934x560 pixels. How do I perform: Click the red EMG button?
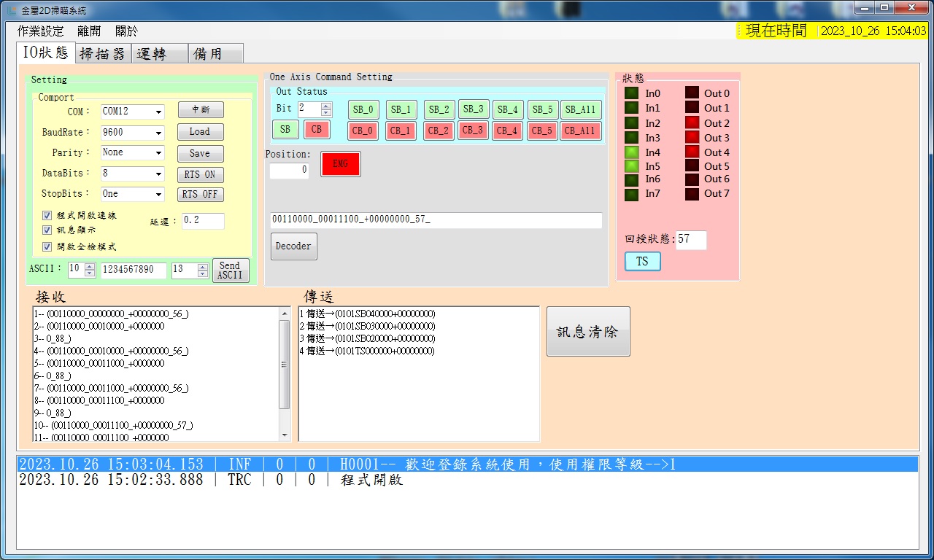341,164
